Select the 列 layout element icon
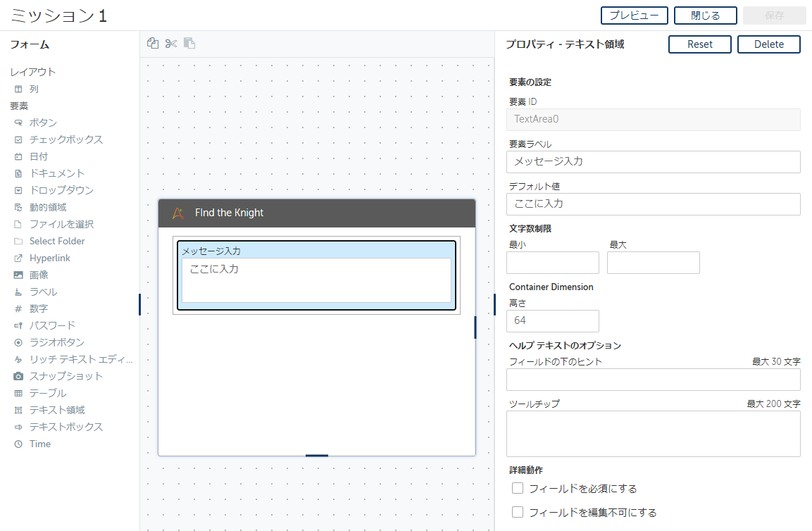This screenshot has width=812, height=531. pyautogui.click(x=18, y=89)
